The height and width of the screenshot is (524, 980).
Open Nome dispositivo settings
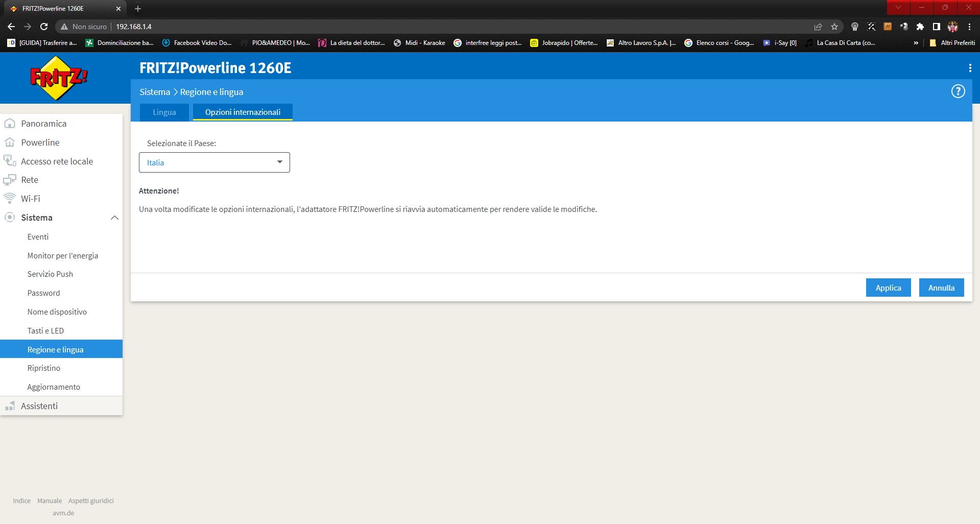coord(57,312)
